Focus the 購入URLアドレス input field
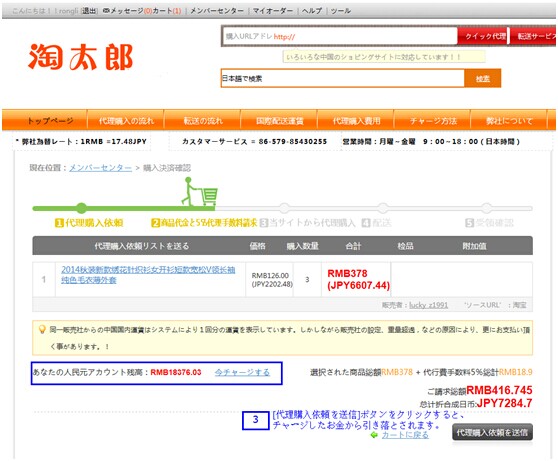The image size is (558, 461). click(340, 36)
